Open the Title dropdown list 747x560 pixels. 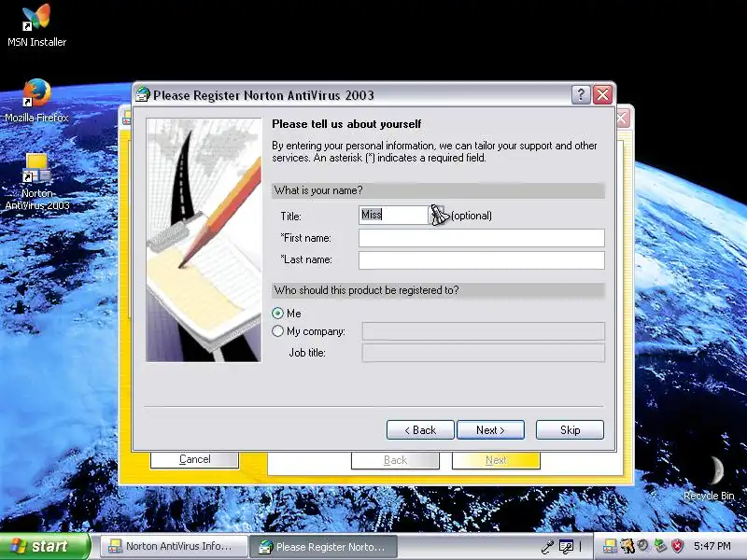[438, 216]
